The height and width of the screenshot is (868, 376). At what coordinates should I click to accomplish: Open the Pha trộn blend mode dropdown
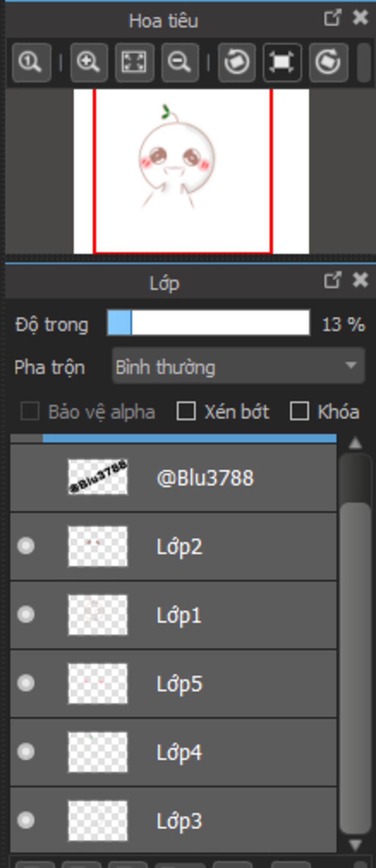pyautogui.click(x=238, y=366)
